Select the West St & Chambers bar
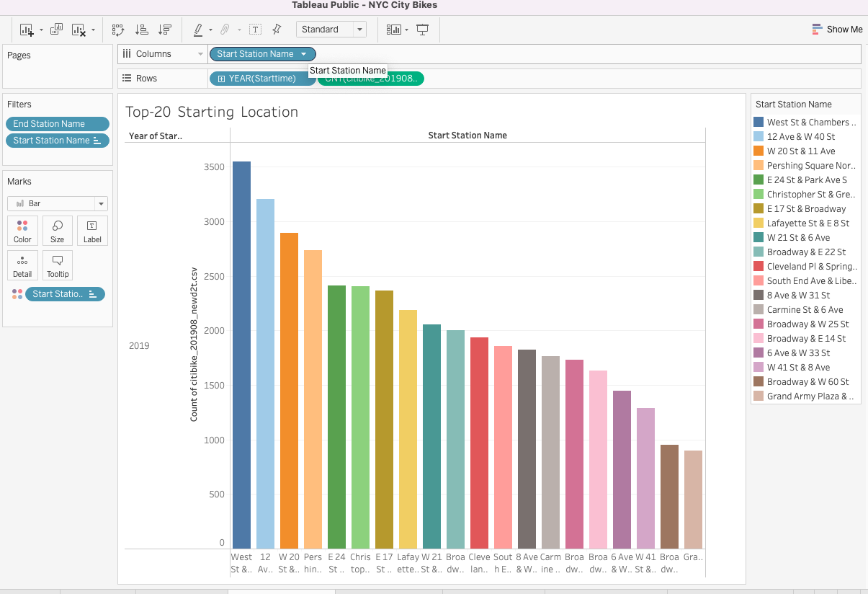 coord(241,355)
